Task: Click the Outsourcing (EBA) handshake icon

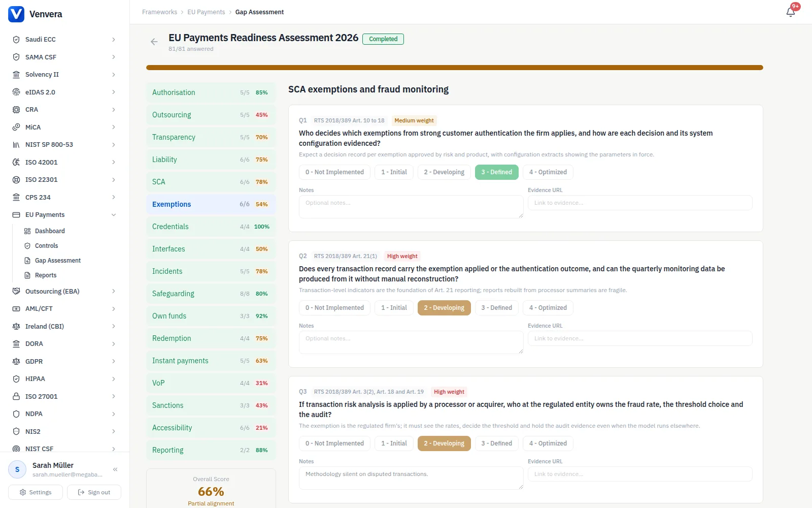Action: click(x=16, y=291)
